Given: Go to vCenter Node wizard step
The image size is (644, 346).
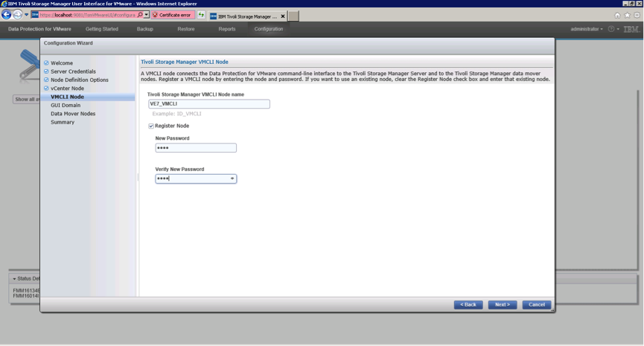Looking at the screenshot, I should point(67,89).
